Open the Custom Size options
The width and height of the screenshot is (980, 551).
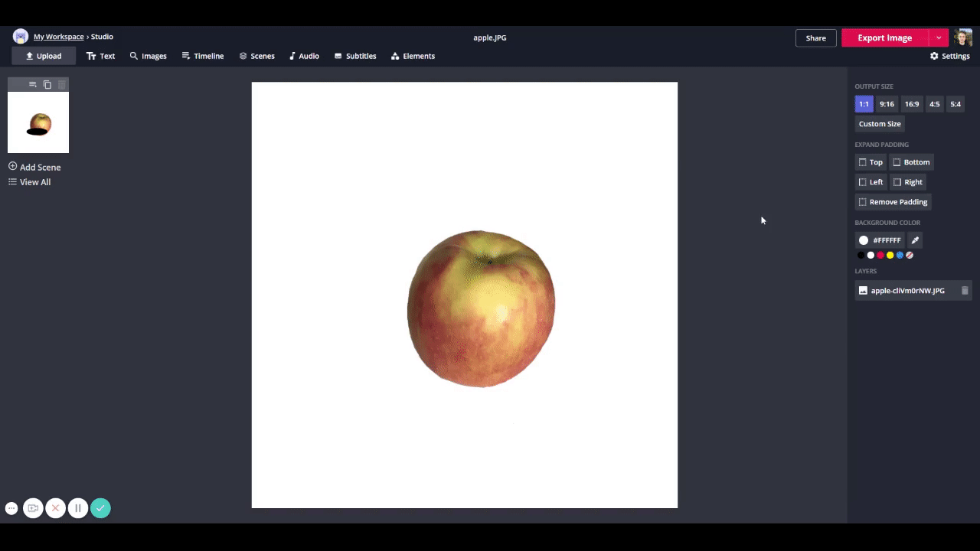click(x=880, y=124)
